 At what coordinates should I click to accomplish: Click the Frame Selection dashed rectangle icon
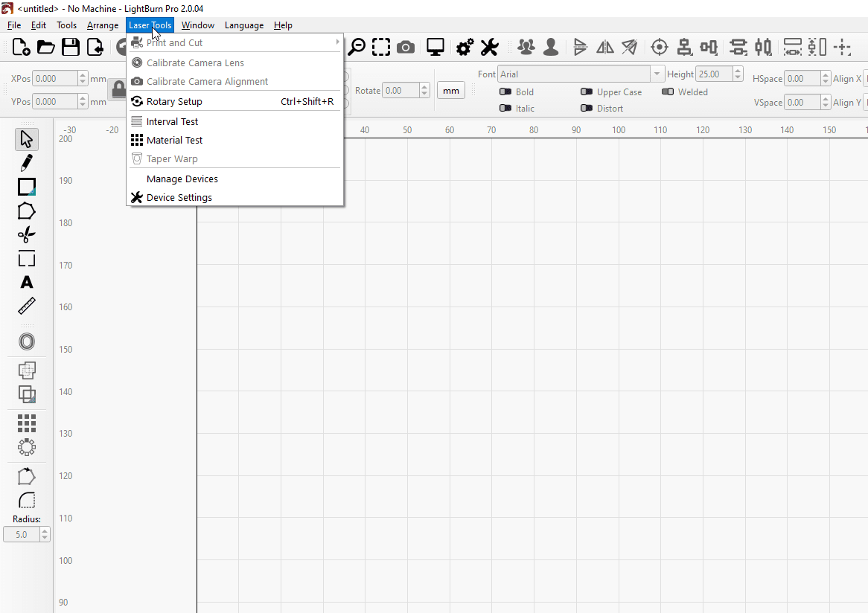(x=381, y=47)
